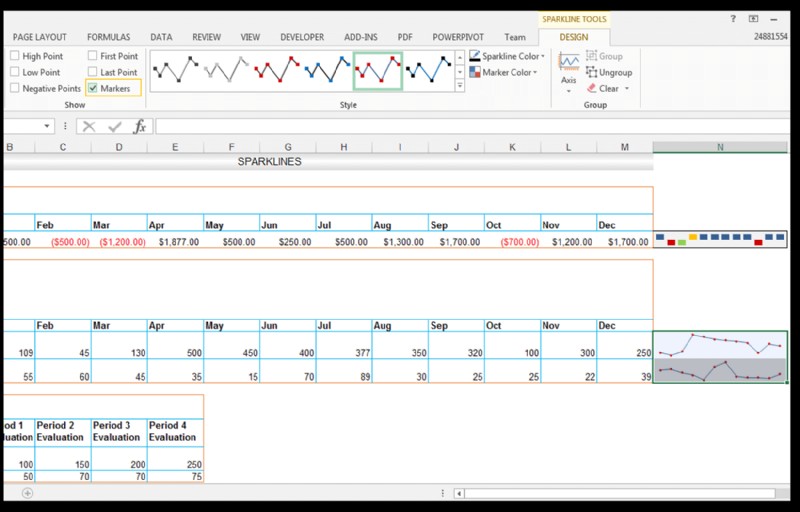Screen dimensions: 800x512
Task: Check the First Point option
Action: pyautogui.click(x=93, y=57)
